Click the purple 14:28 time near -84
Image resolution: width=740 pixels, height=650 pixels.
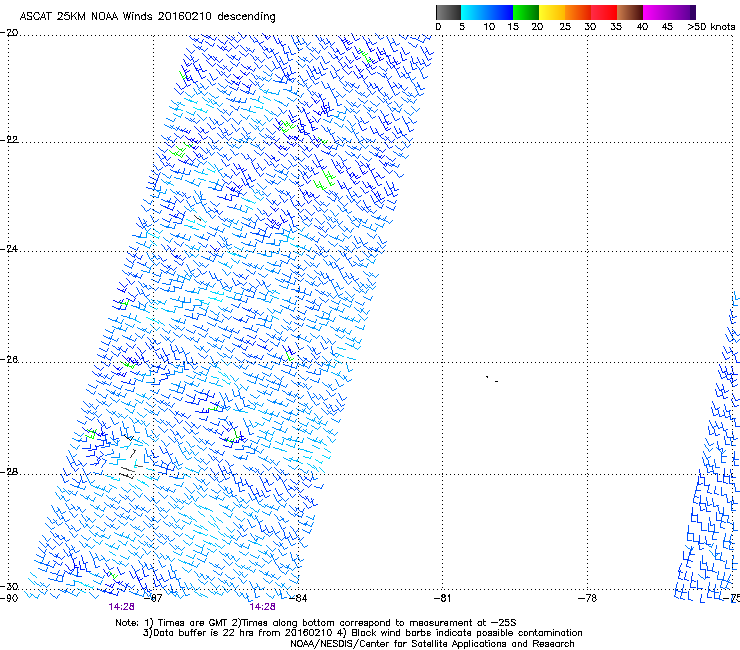[x=262, y=607]
